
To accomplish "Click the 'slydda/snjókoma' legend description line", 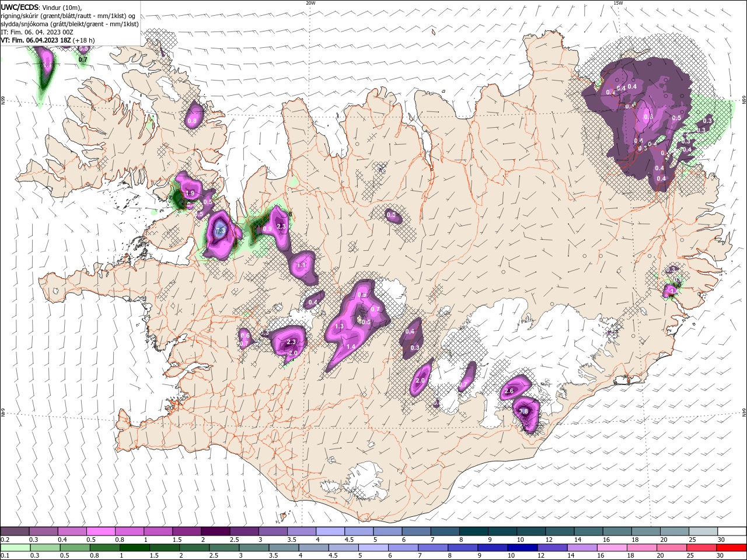I will click(70, 24).
